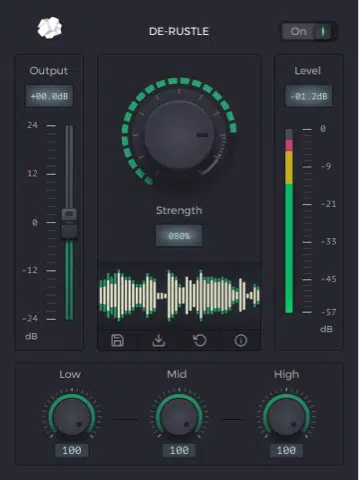The height and width of the screenshot is (480, 360).
Task: Click the Mid label text
Action: point(177,374)
